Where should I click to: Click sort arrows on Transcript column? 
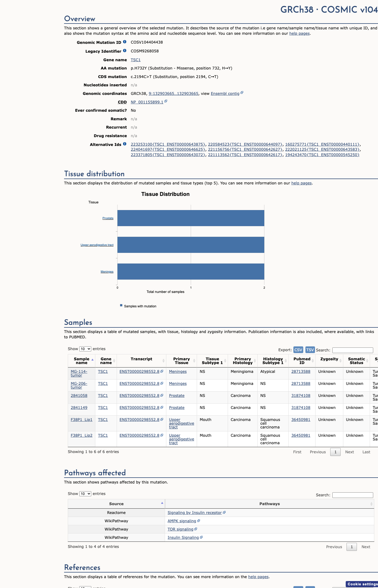coord(163,361)
